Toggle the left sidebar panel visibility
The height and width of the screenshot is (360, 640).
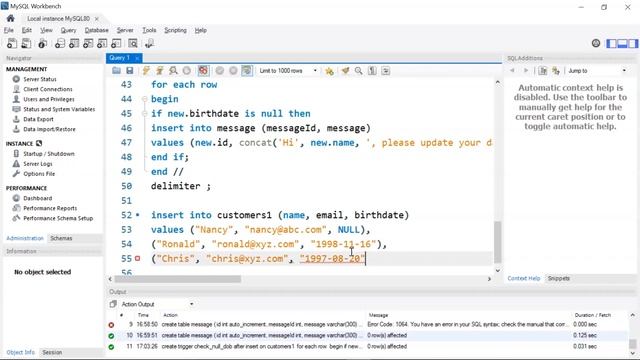point(611,43)
